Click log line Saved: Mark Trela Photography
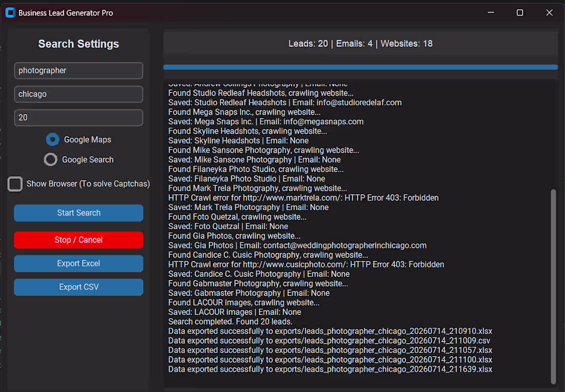Screen dimensions: 565x392 (248, 207)
